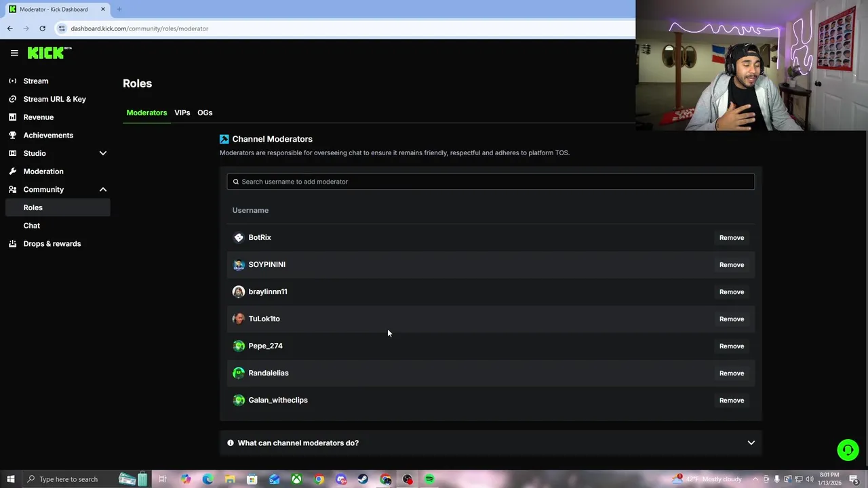The height and width of the screenshot is (488, 868).
Task: Click the Drops & rewards icon
Action: click(x=12, y=243)
